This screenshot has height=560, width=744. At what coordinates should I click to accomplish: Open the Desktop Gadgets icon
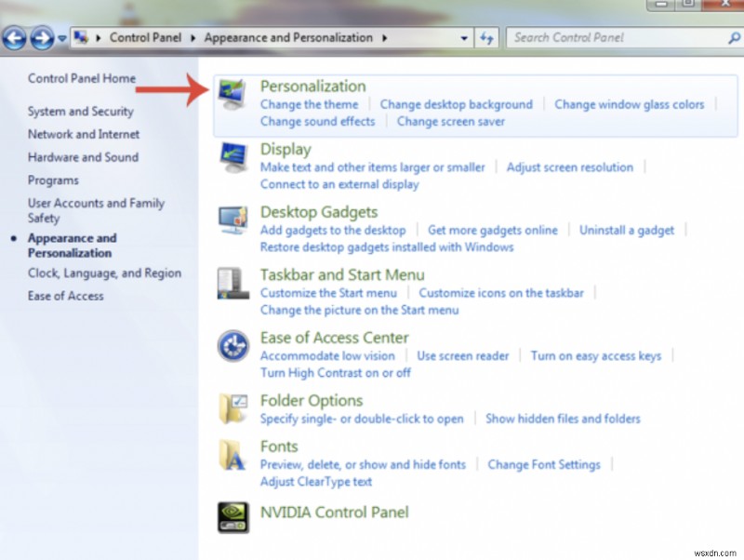click(233, 220)
